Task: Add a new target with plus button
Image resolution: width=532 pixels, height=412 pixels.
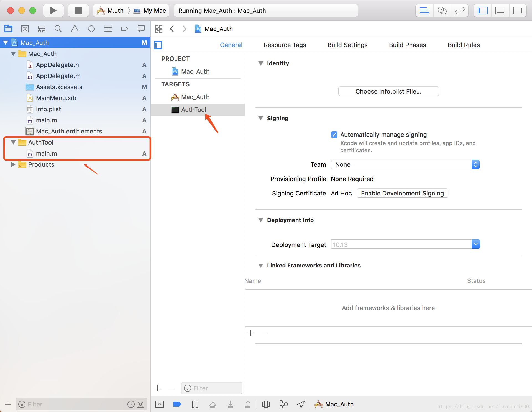Action: (x=158, y=388)
